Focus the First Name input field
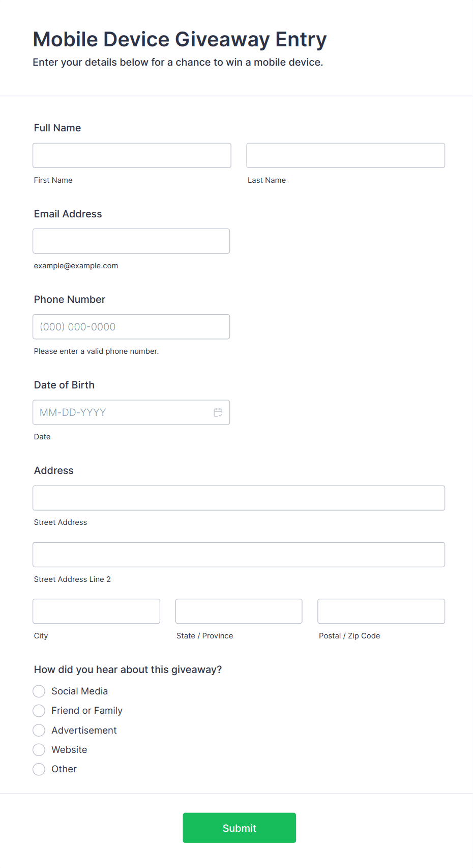Screen dimensions: 473x868 (132, 155)
